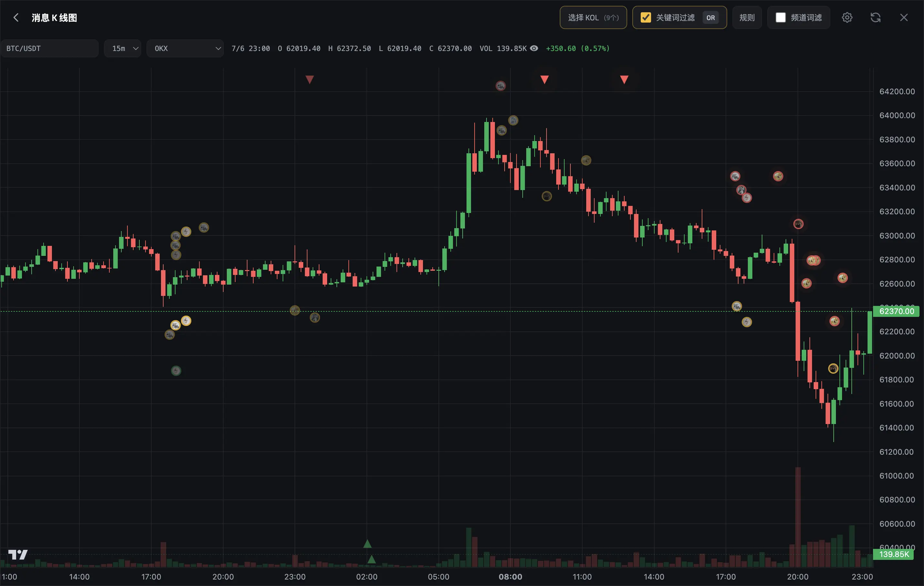Open the KOL avatar near 63600 after 11:00

point(586,160)
